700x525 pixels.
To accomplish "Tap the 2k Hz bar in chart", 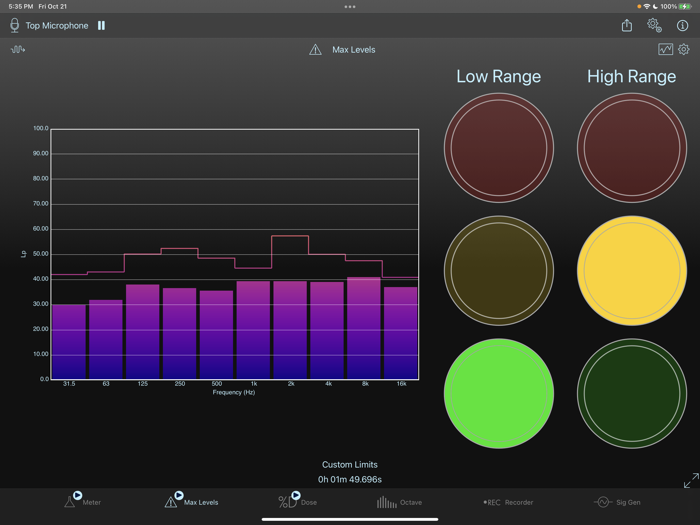I will 290,330.
